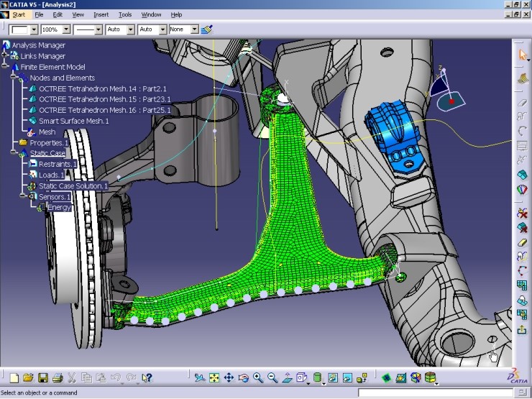Open the line type dropdown
Screen dimensions: 532x399
coord(98,29)
